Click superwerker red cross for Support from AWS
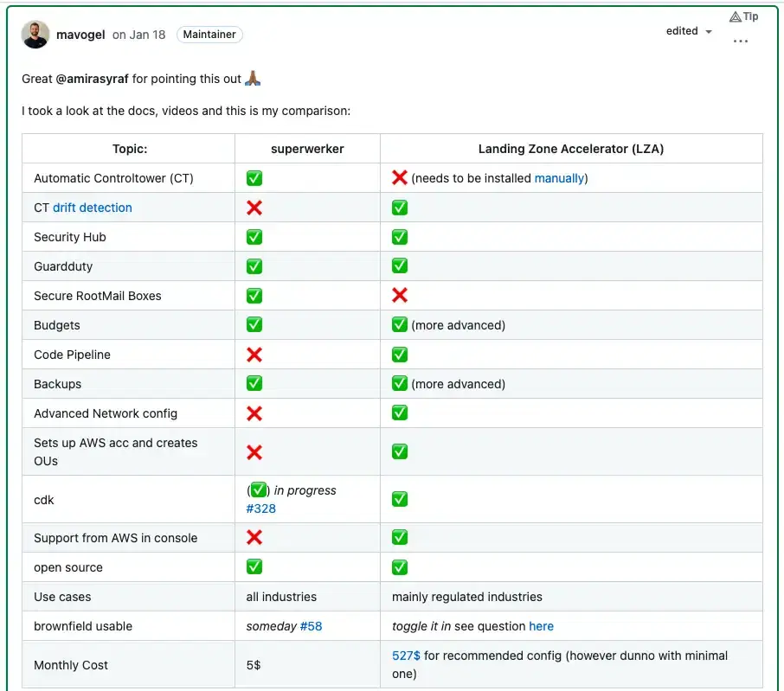 click(x=254, y=538)
